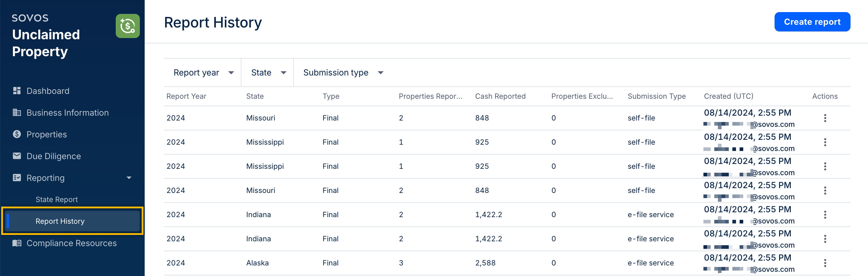Open actions menu for first Missouri row
The image size is (868, 276).
pyautogui.click(x=825, y=118)
